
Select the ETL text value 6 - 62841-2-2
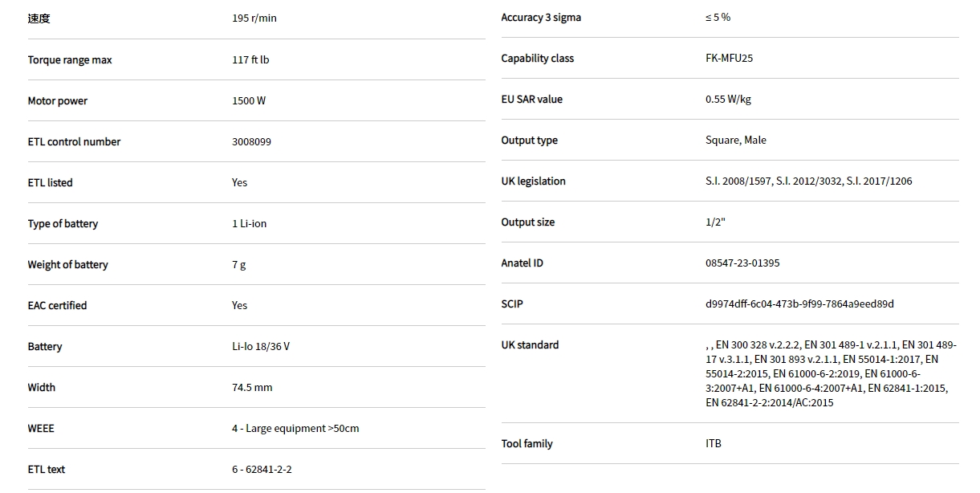point(262,470)
